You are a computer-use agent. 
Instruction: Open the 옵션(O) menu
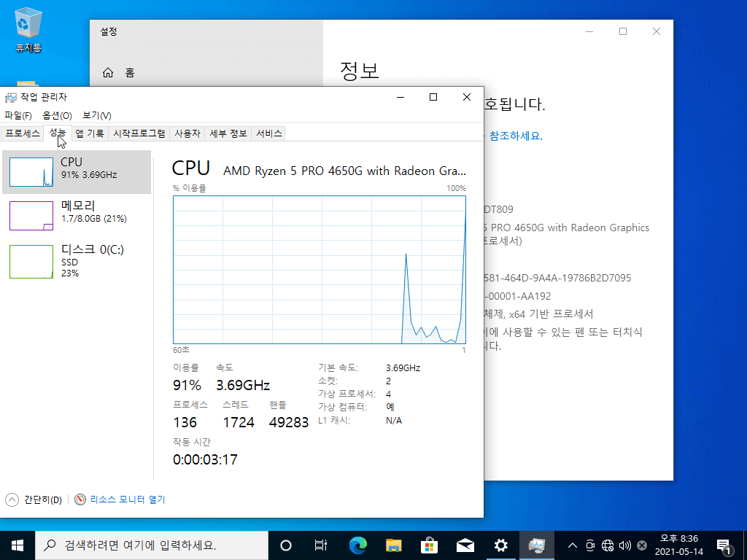point(57,116)
